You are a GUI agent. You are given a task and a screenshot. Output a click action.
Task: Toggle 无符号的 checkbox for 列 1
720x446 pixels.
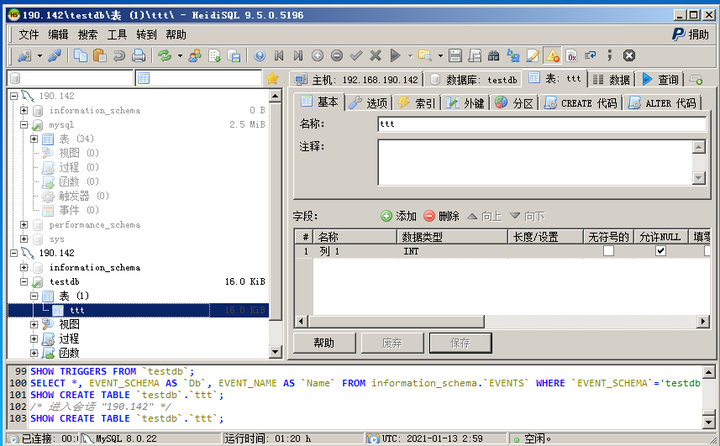pyautogui.click(x=608, y=251)
